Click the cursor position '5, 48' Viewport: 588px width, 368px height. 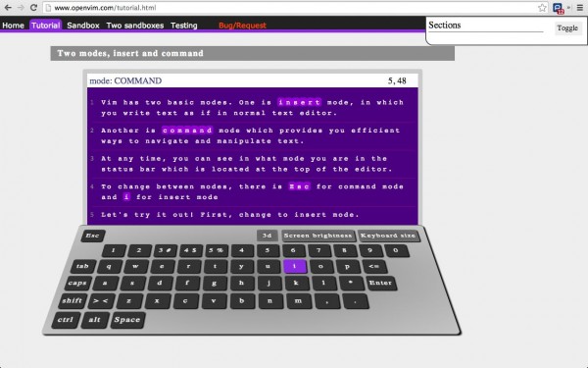click(x=397, y=80)
